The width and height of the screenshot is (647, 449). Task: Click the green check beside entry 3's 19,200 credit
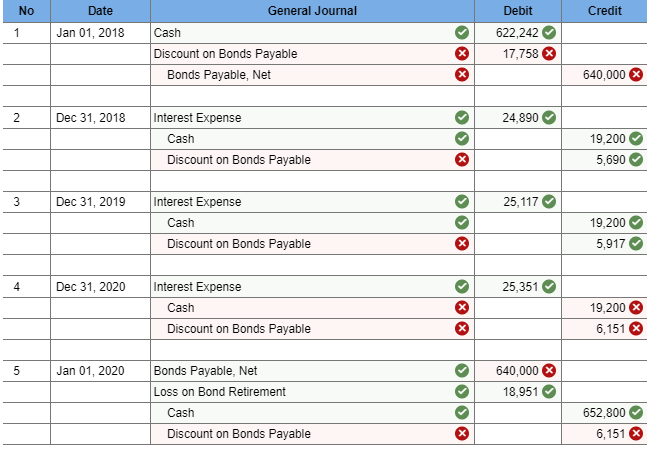(x=636, y=223)
